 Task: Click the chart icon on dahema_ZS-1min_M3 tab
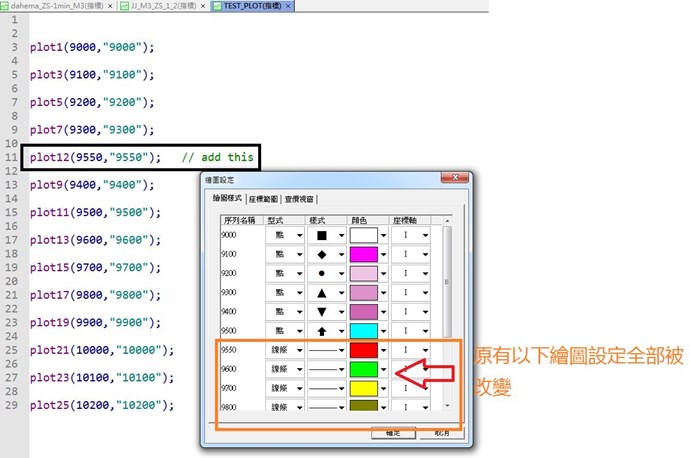tap(5, 6)
